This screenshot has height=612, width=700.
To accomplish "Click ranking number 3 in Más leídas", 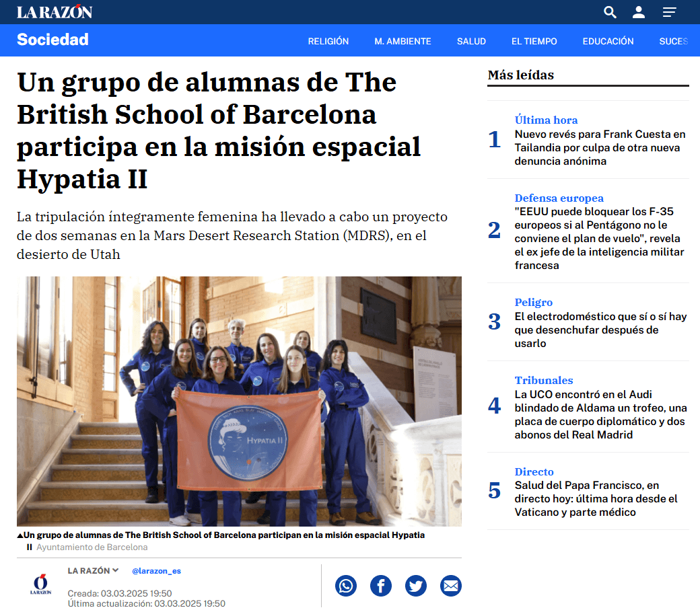I will 494,321.
